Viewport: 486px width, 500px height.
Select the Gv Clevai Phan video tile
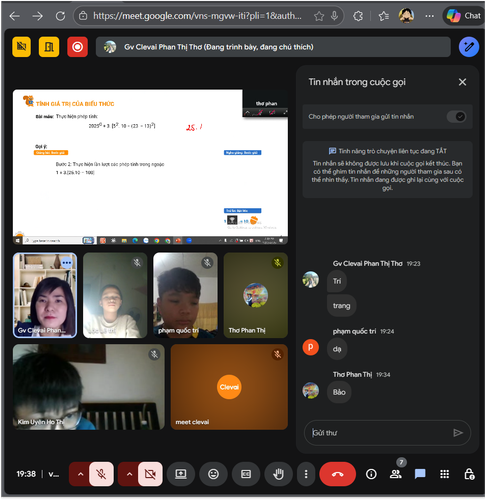pyautogui.click(x=45, y=295)
